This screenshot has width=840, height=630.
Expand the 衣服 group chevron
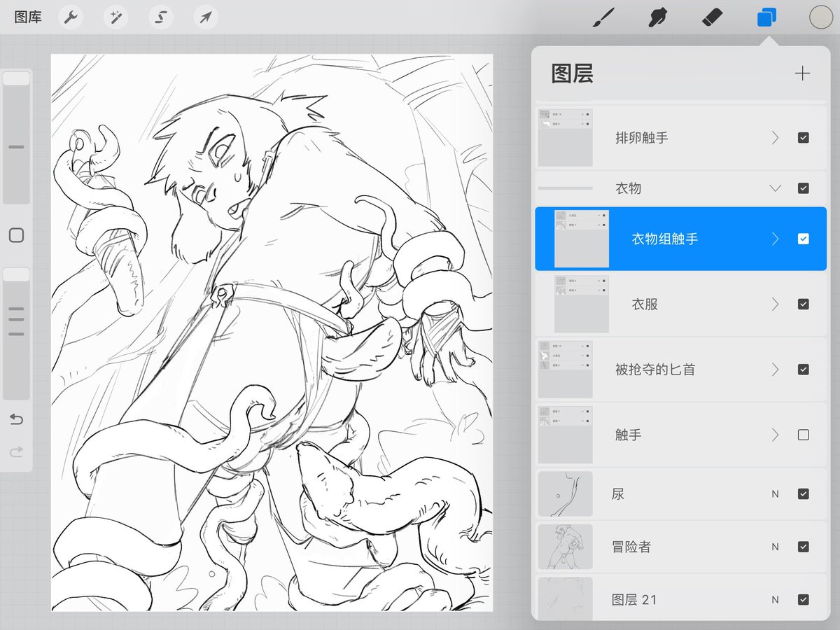point(775,304)
